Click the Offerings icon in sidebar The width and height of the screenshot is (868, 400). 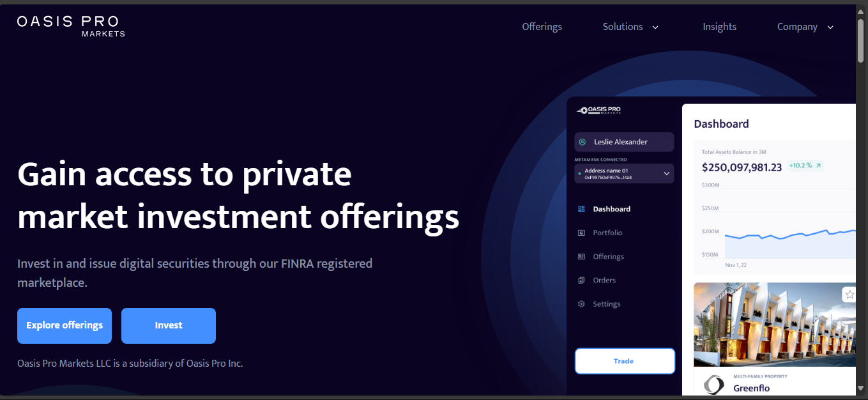tap(581, 257)
